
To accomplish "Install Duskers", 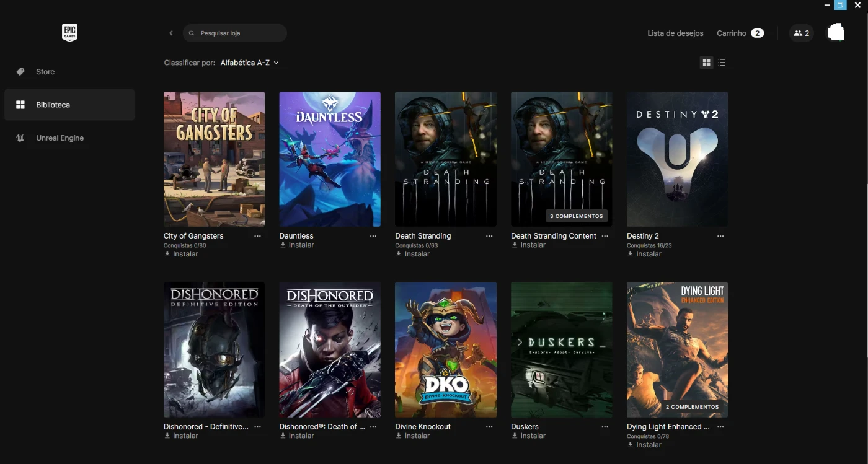I will 528,436.
